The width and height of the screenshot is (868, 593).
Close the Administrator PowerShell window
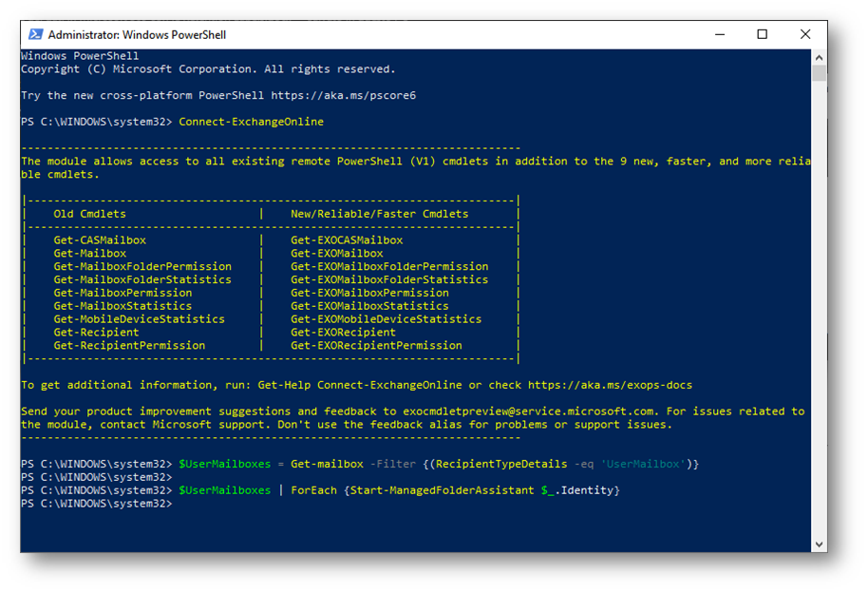(x=805, y=34)
